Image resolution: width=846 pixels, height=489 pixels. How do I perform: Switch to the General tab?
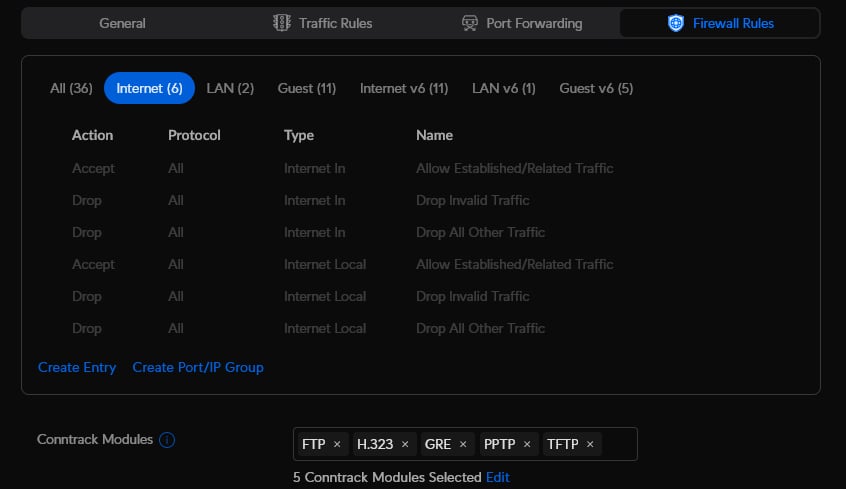(x=122, y=23)
